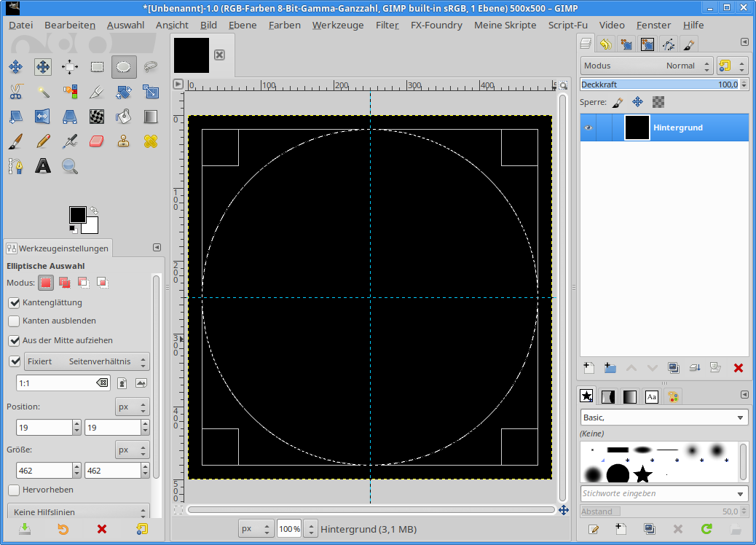Select the Bucket Fill tool

click(x=124, y=117)
